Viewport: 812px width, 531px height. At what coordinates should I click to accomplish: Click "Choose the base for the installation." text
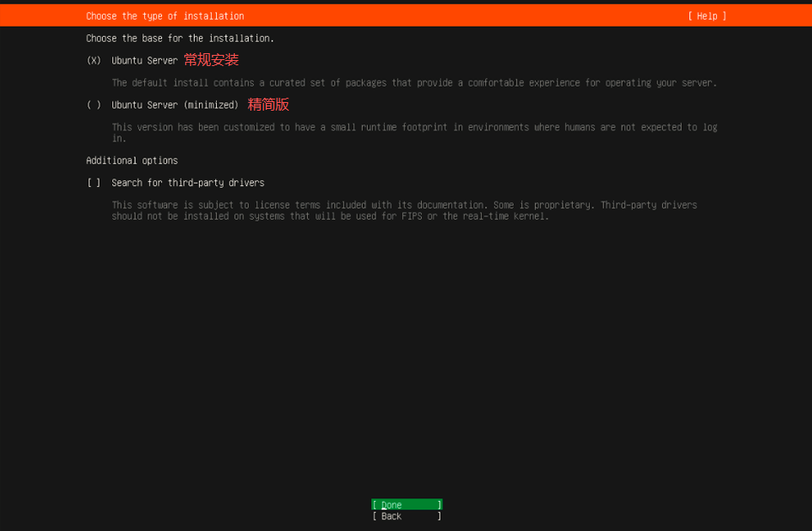click(180, 39)
